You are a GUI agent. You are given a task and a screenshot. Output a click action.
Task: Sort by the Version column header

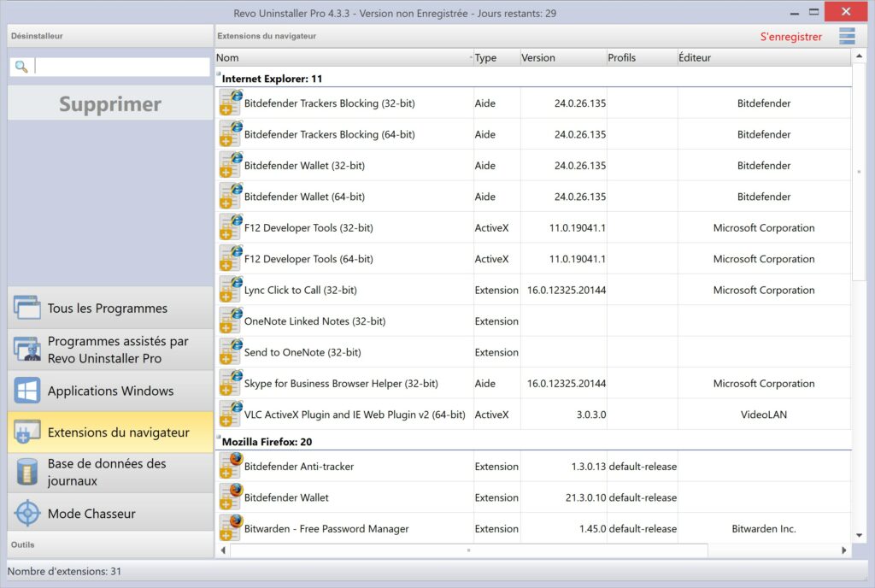(563, 57)
